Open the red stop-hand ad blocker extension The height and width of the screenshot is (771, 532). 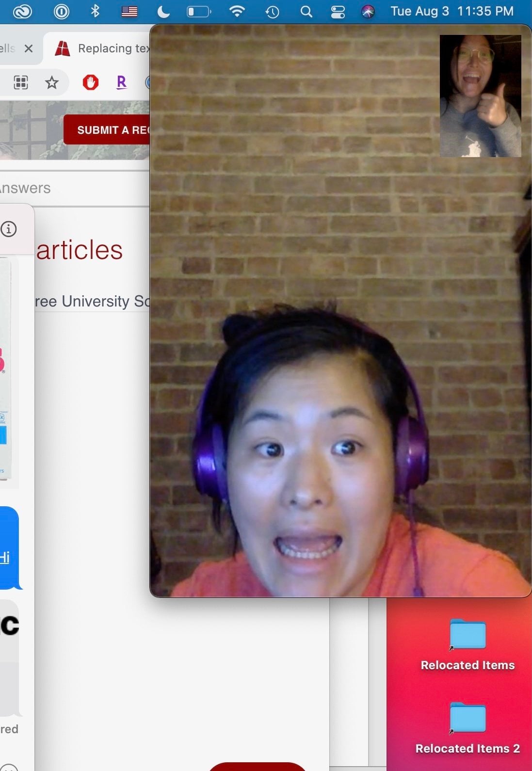90,82
